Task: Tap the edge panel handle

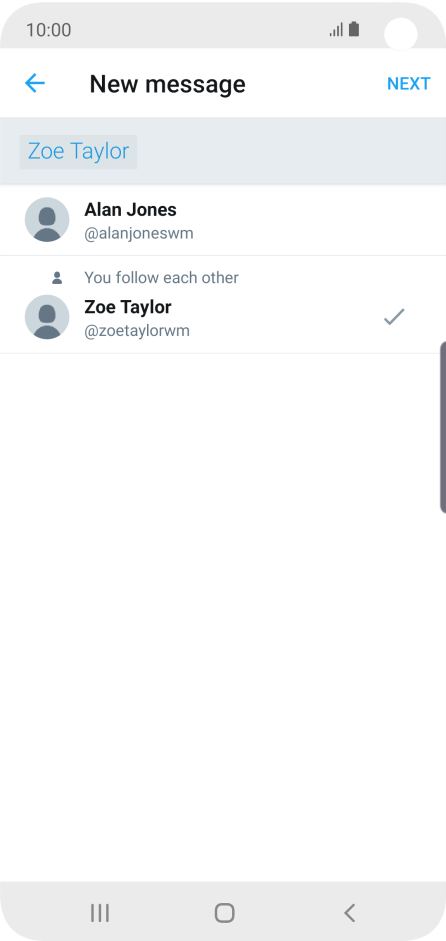Action: click(x=443, y=427)
